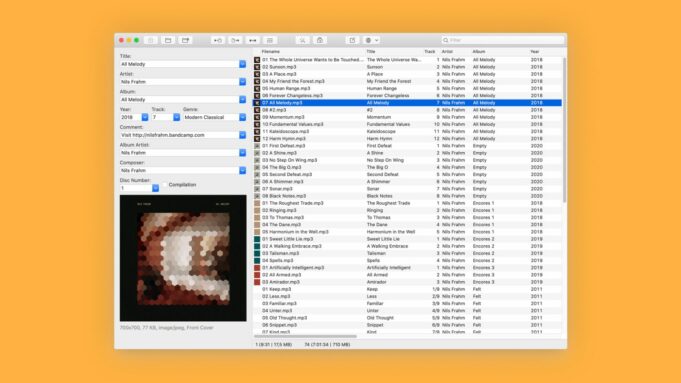This screenshot has width=681, height=383.
Task: Click the Title input containing All Melody
Action: click(x=179, y=64)
